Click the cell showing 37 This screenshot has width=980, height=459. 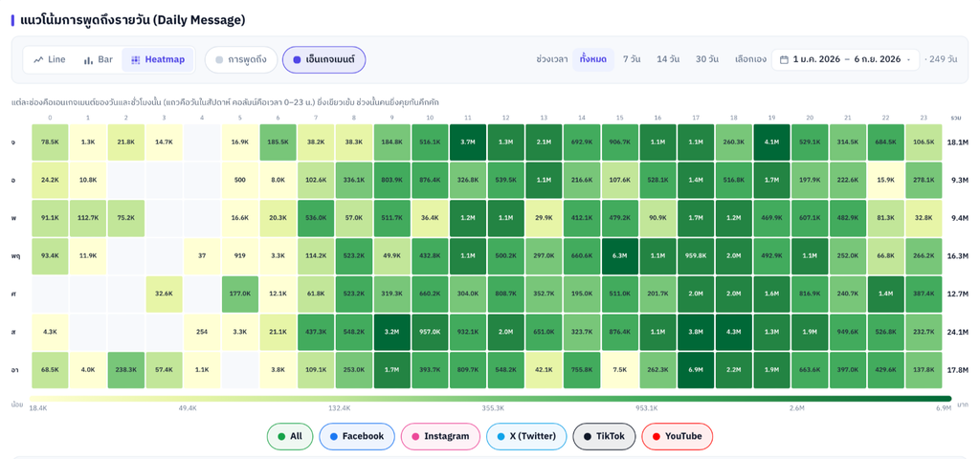(202, 256)
